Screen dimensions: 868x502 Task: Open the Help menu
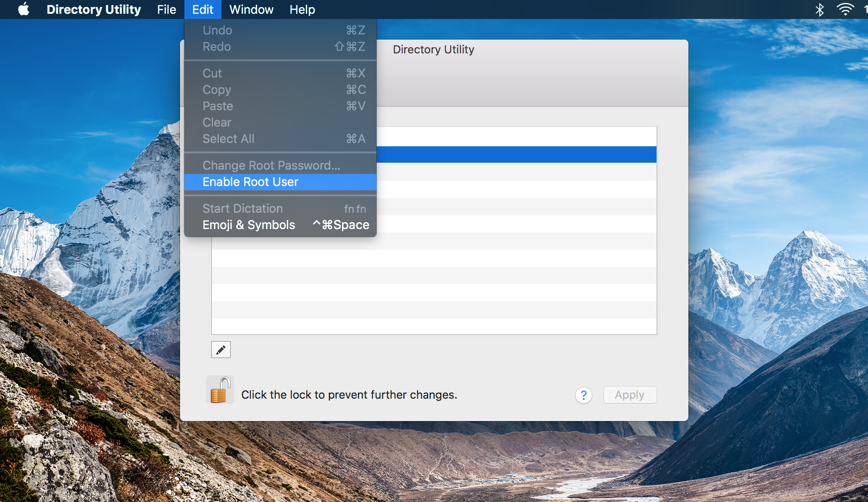point(302,9)
